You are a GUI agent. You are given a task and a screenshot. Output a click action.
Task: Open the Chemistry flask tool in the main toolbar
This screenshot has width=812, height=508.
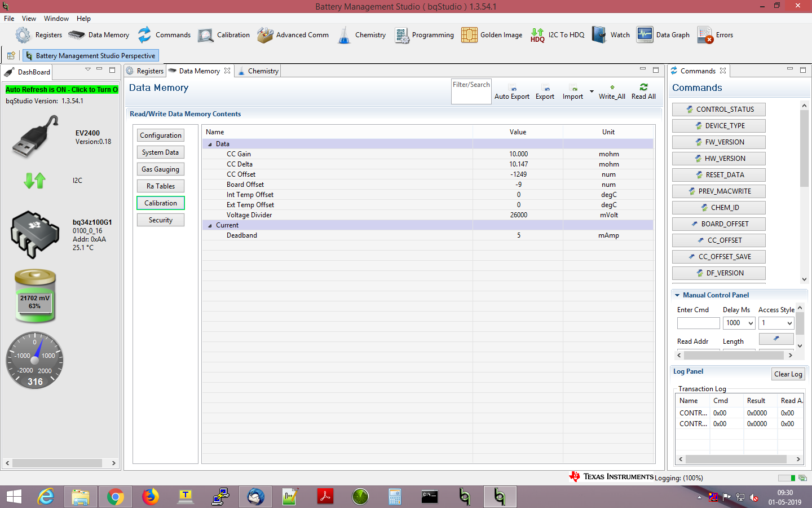[361, 35]
